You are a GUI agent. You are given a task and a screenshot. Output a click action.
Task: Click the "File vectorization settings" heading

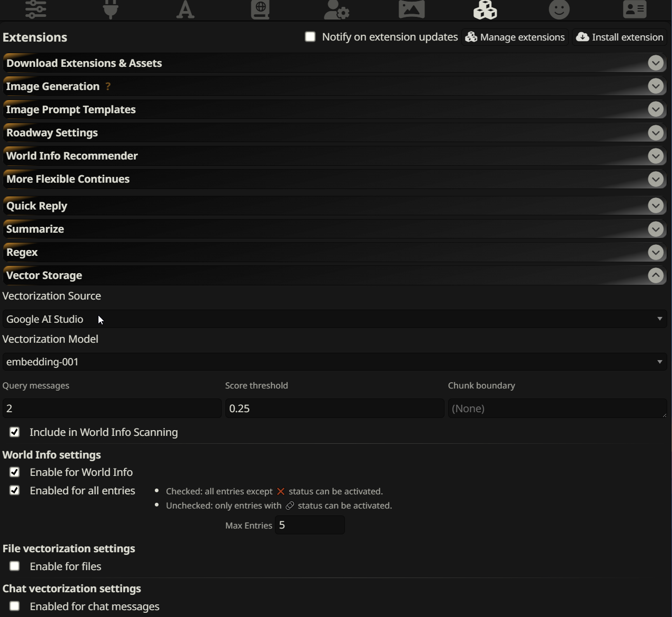(69, 549)
